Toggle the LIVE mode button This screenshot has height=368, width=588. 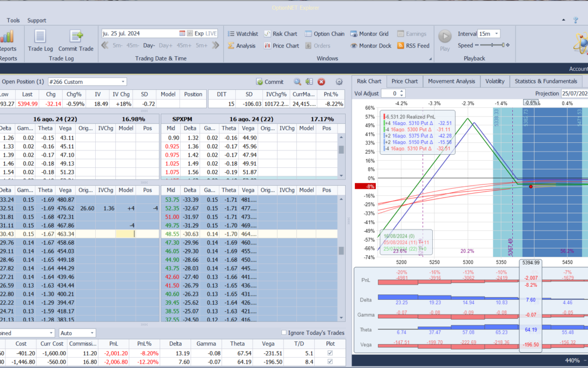211,33
